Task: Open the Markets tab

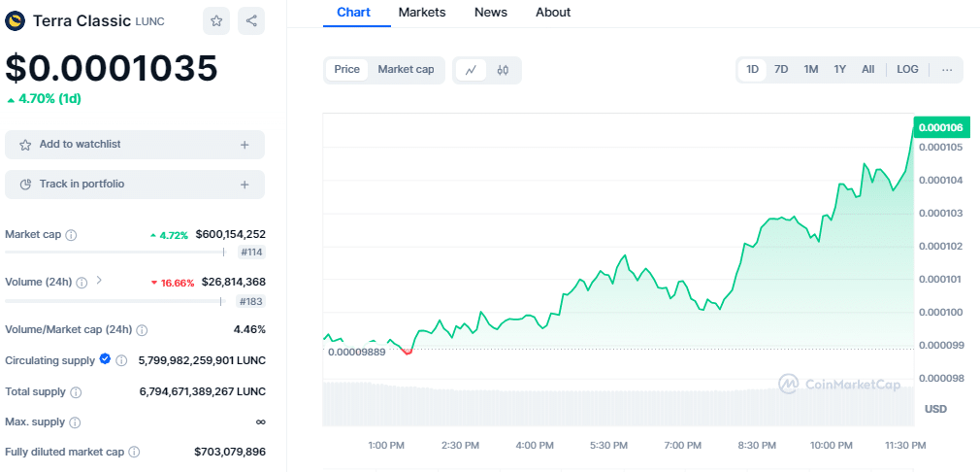Action: pyautogui.click(x=422, y=13)
